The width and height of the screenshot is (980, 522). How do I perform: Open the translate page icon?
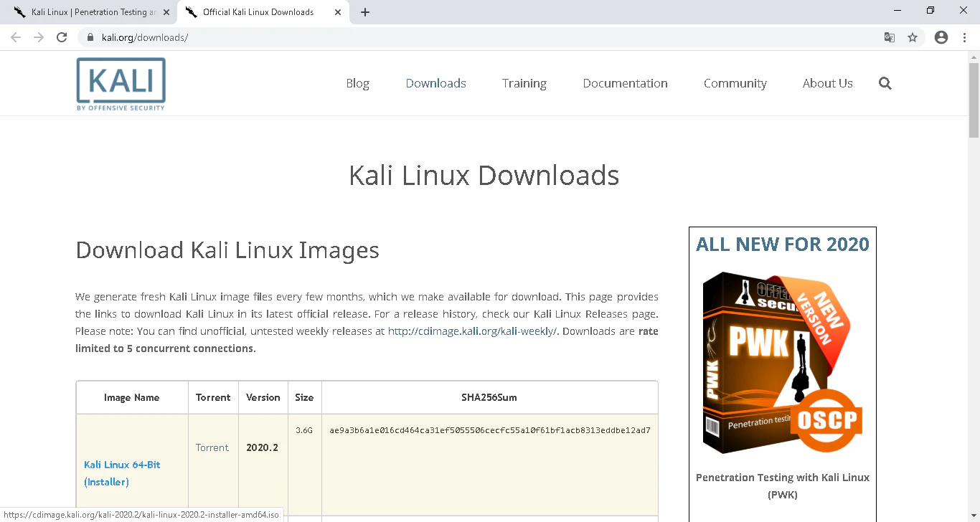point(889,37)
